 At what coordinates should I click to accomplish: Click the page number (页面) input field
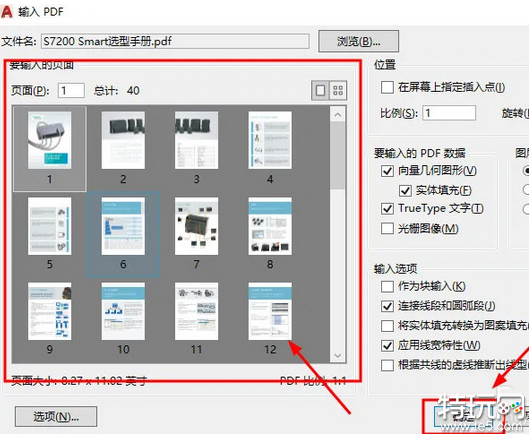71,91
